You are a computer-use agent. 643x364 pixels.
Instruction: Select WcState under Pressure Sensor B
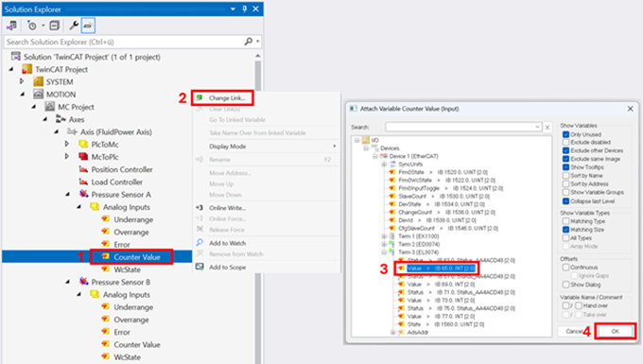[x=127, y=357]
